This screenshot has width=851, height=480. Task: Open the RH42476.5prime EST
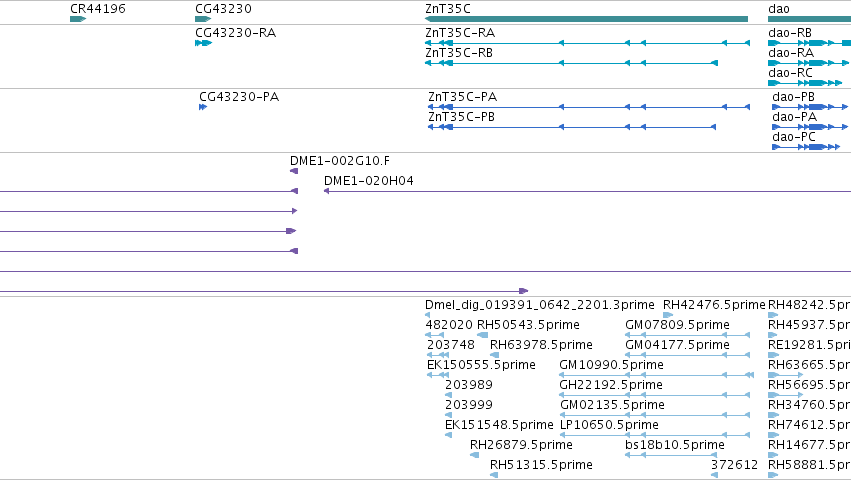714,305
